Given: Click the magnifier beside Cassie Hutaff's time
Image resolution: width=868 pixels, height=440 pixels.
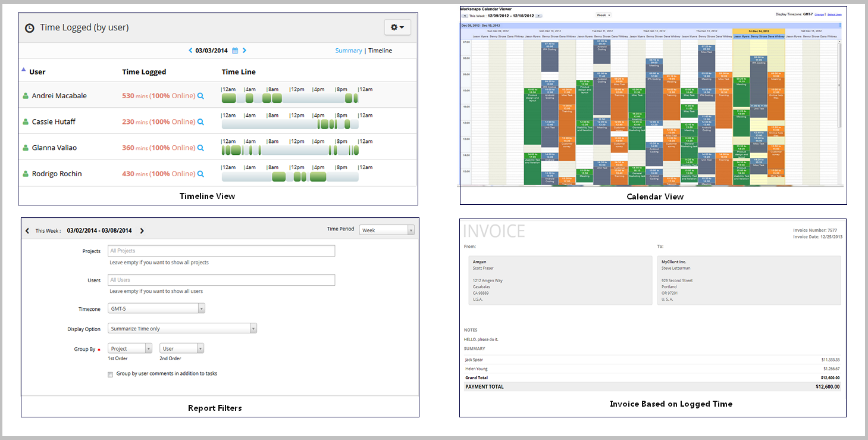Looking at the screenshot, I should tap(200, 122).
